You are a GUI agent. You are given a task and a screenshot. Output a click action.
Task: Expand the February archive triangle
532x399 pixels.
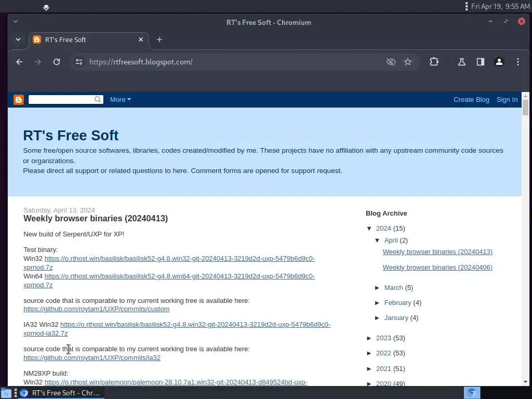(x=377, y=303)
